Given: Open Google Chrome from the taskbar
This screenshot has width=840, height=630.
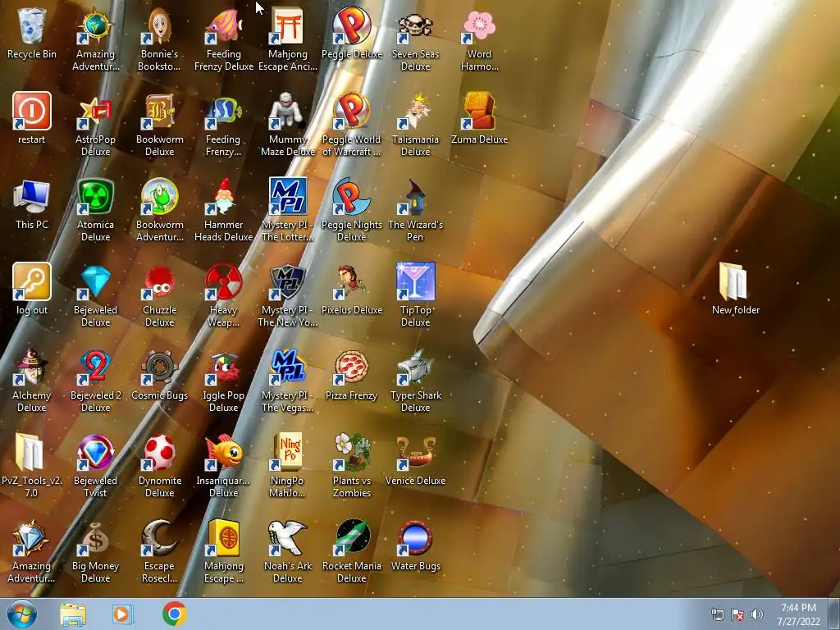Looking at the screenshot, I should (174, 614).
